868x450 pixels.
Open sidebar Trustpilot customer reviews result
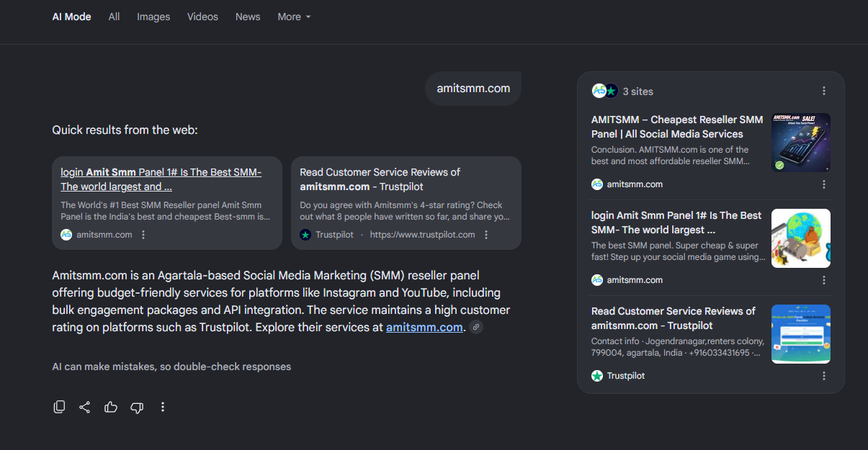point(674,318)
